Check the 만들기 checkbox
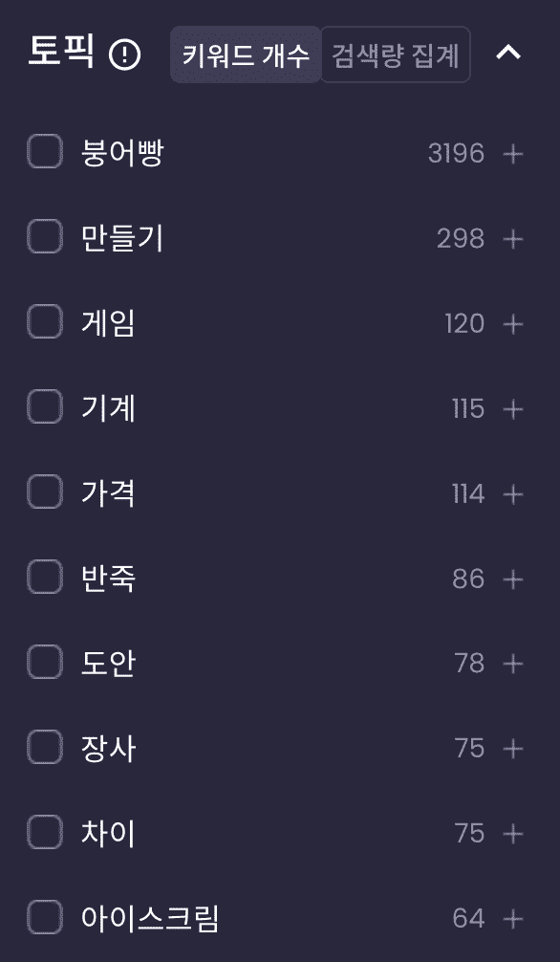The width and height of the screenshot is (560, 962). coord(45,237)
